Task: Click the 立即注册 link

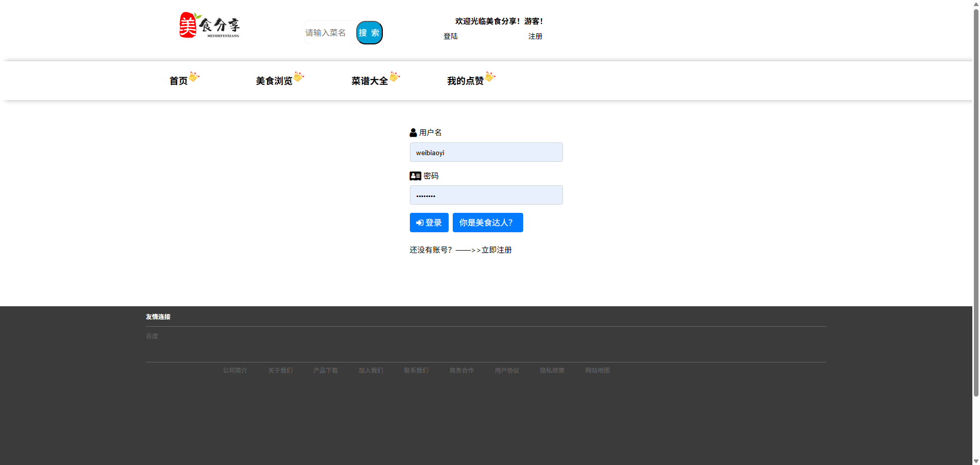Action: pos(497,250)
